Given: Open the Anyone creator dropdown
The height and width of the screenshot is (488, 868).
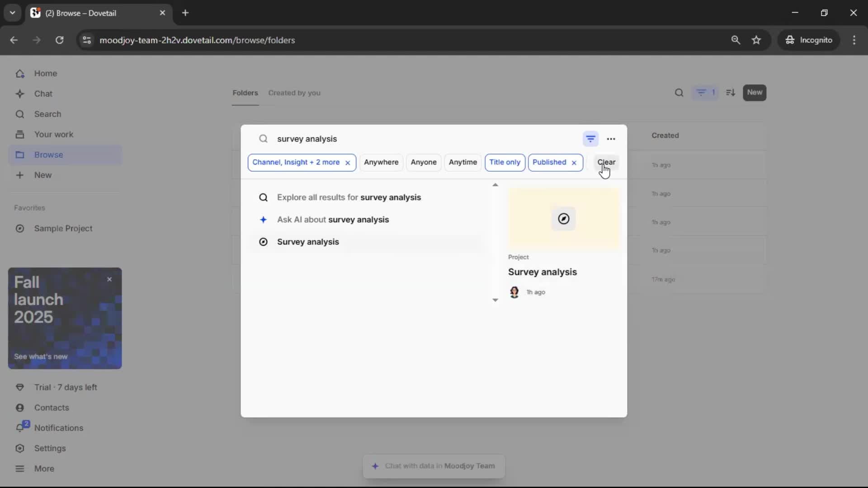Looking at the screenshot, I should [424, 162].
